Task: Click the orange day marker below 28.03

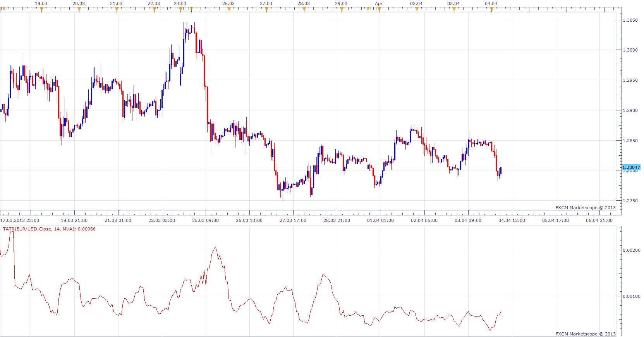Action: [304, 10]
